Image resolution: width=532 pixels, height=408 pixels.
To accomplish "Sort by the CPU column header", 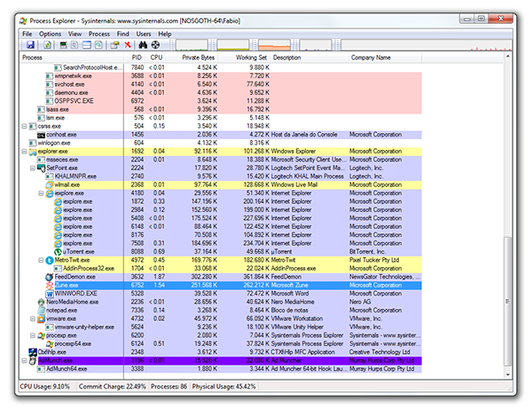I will tap(156, 58).
